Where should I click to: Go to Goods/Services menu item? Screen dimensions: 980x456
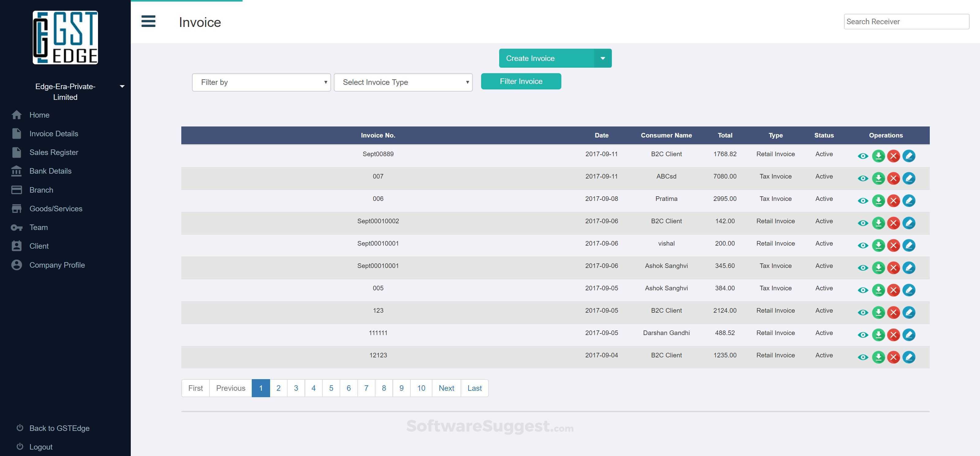(55, 209)
